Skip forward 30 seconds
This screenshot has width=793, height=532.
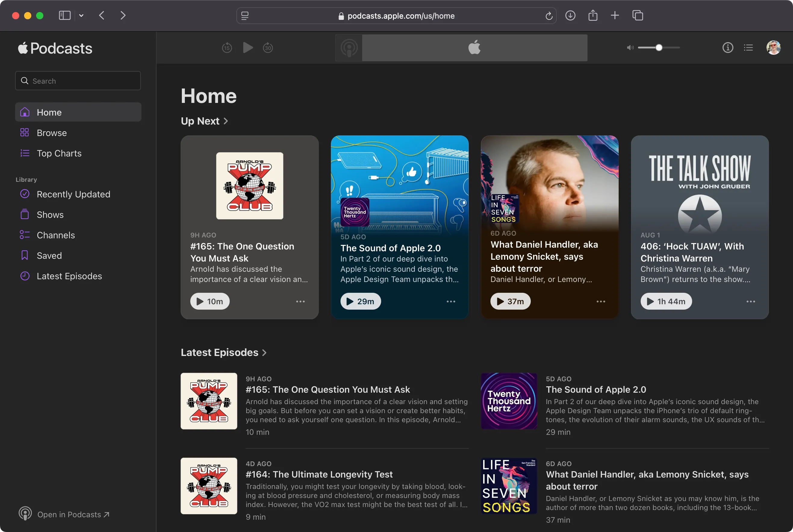[x=268, y=48]
